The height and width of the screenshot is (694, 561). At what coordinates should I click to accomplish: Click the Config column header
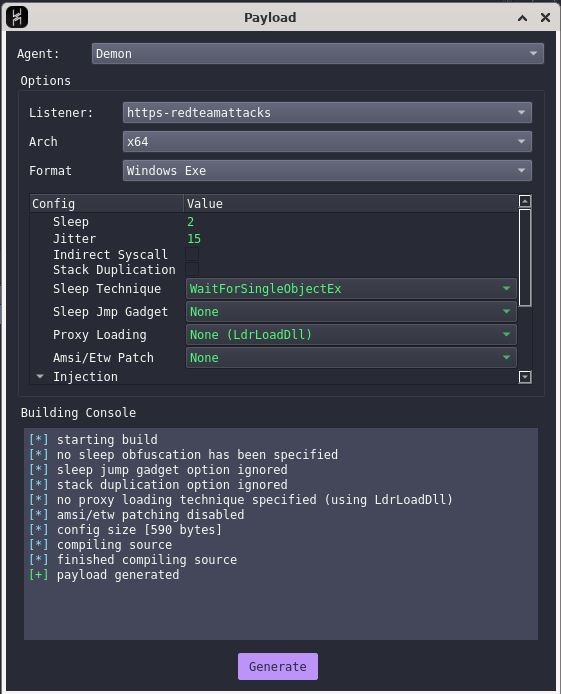[x=107, y=204]
